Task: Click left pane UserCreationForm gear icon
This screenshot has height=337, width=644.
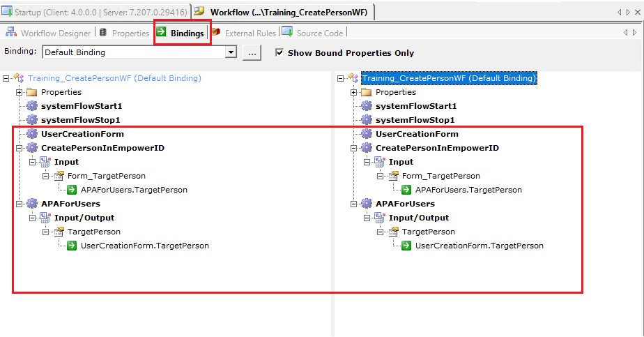Action: click(32, 134)
